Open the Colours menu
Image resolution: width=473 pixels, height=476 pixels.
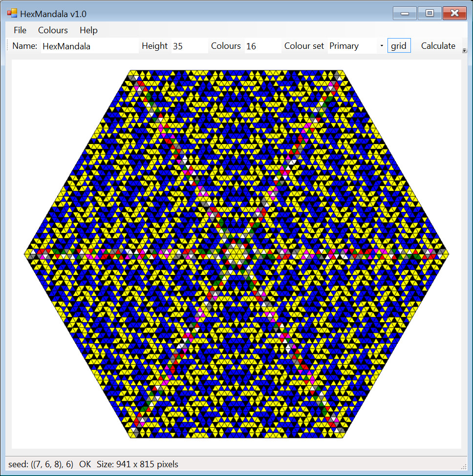tap(53, 30)
